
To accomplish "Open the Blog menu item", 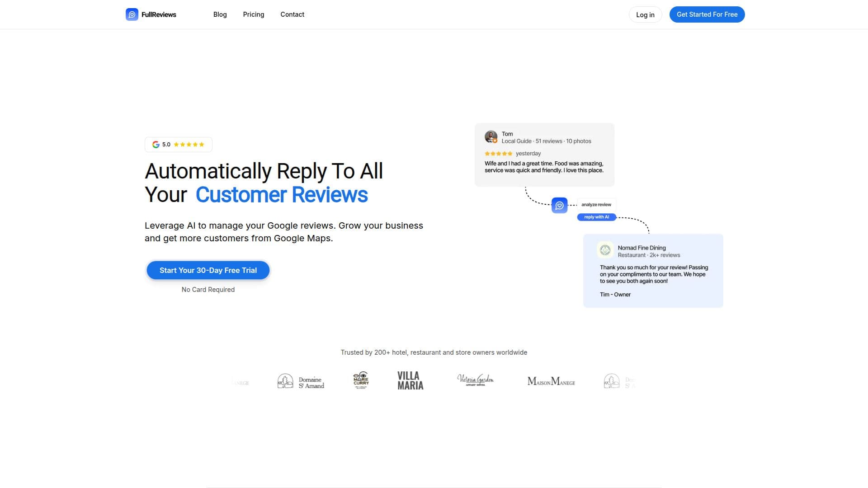I will click(220, 14).
